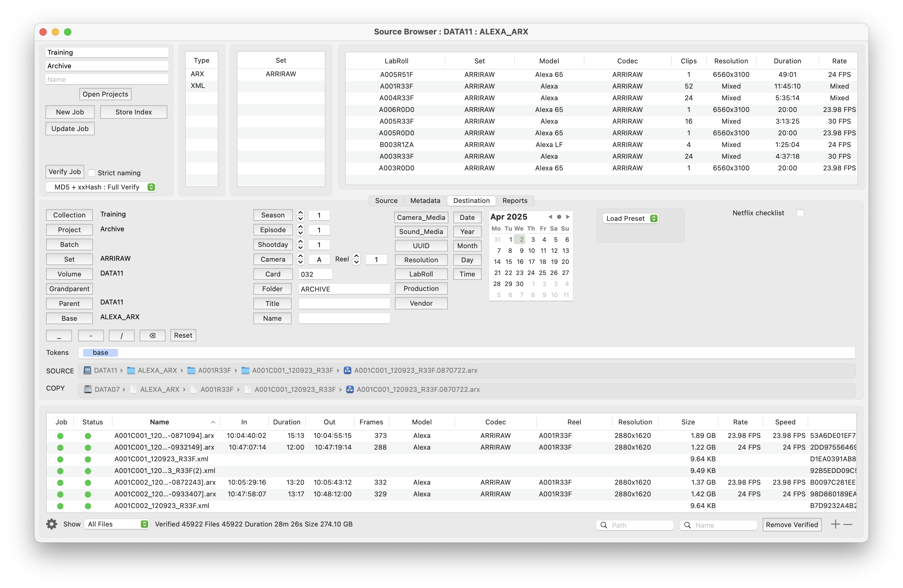Click the New Job button
Screen dimensions: 903x588
[70, 112]
